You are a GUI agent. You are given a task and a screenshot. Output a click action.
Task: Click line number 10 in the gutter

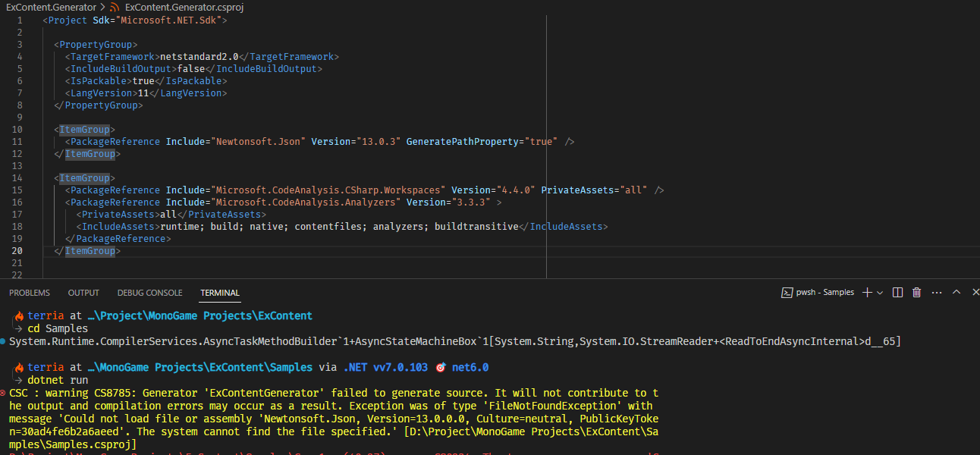click(17, 130)
